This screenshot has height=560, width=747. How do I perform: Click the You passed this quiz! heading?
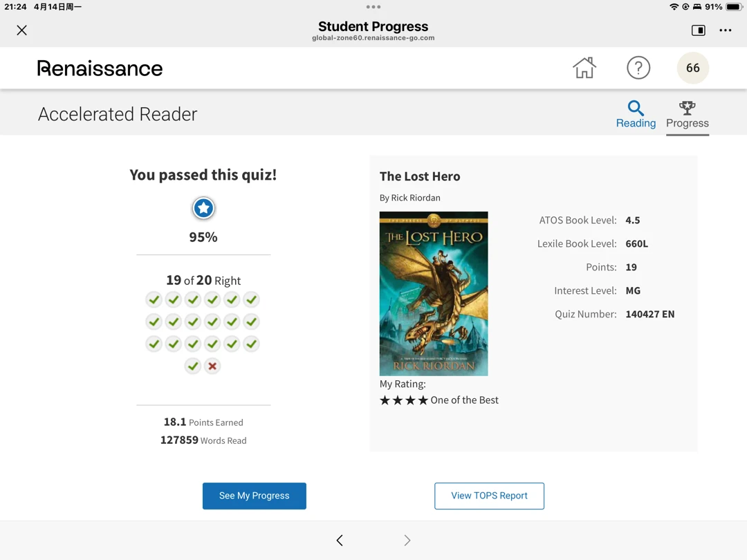(x=203, y=175)
